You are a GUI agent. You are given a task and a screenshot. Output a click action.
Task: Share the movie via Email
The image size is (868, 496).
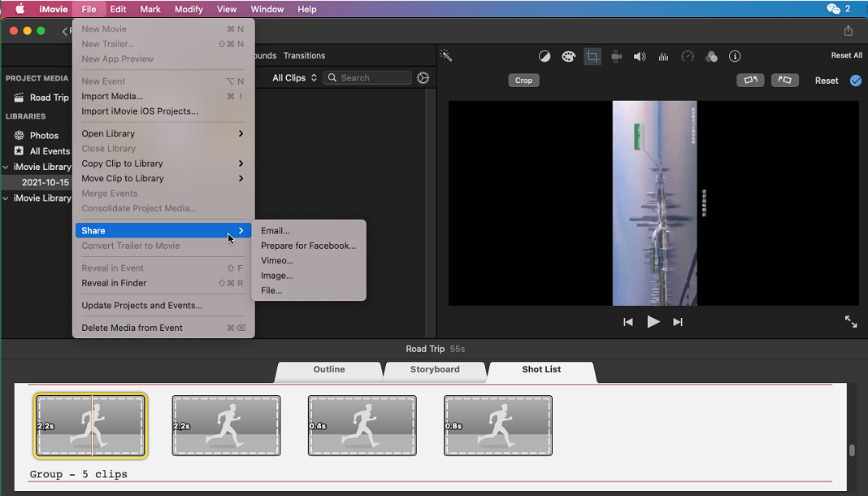point(309,231)
